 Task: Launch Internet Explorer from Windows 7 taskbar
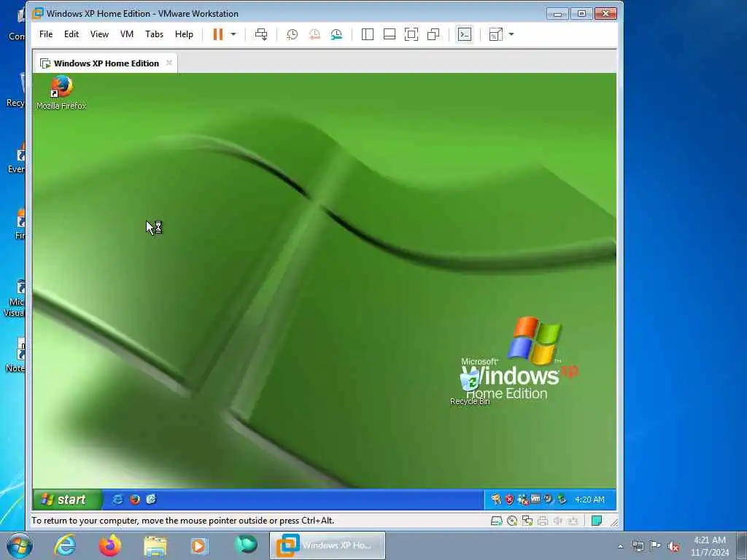[65, 545]
